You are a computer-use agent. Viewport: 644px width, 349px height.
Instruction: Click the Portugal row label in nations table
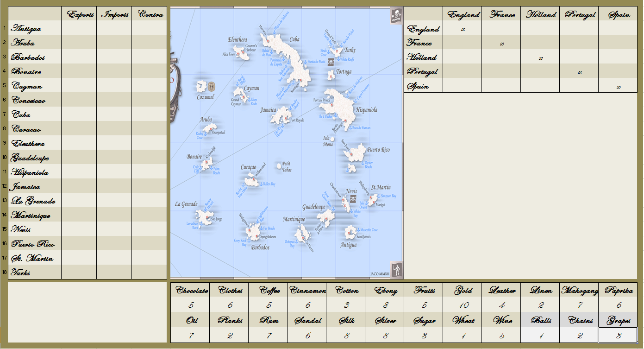click(424, 71)
